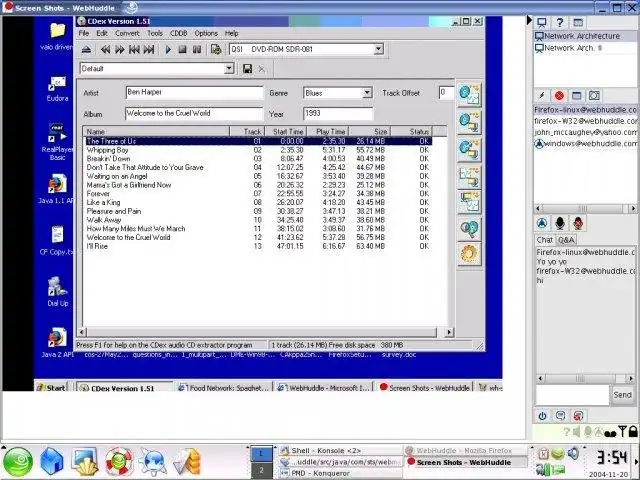Click the fifth convert icon in CDex sidebar

469,201
